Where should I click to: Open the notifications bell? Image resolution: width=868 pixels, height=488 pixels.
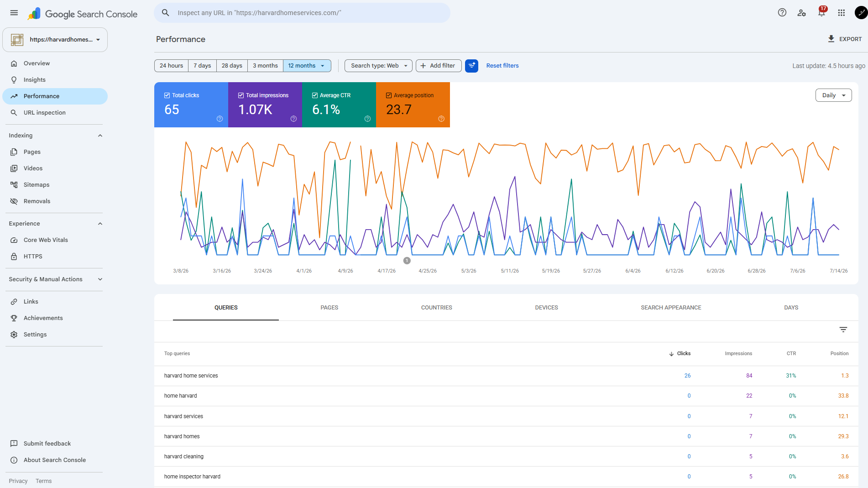822,13
